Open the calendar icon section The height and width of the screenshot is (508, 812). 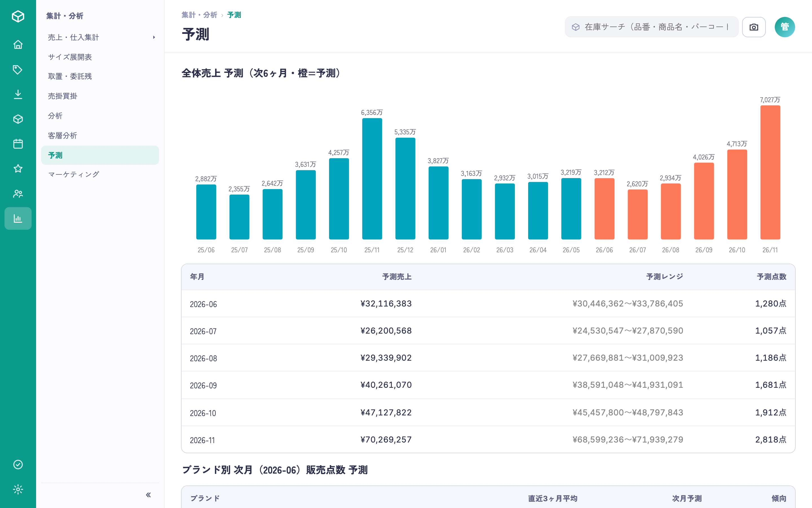tap(18, 144)
